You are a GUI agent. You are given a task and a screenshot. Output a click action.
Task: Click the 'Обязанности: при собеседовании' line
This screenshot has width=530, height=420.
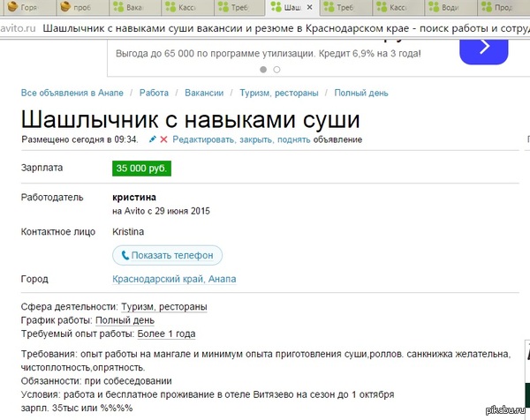96,381
